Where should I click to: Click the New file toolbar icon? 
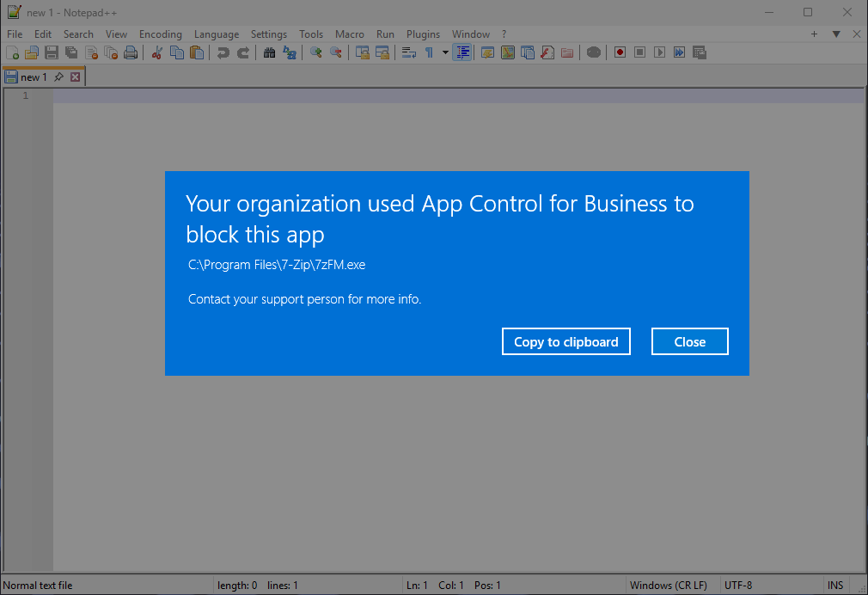12,52
